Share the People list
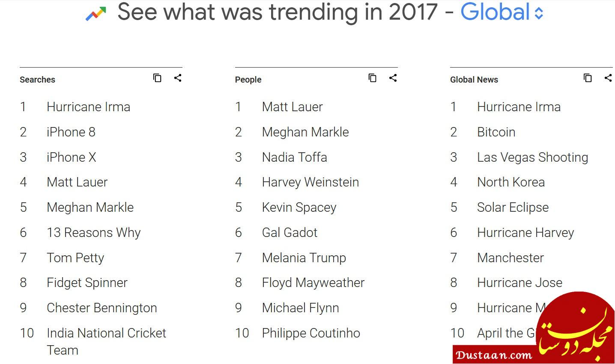Viewport: 615px width, 364px height. 393,78
